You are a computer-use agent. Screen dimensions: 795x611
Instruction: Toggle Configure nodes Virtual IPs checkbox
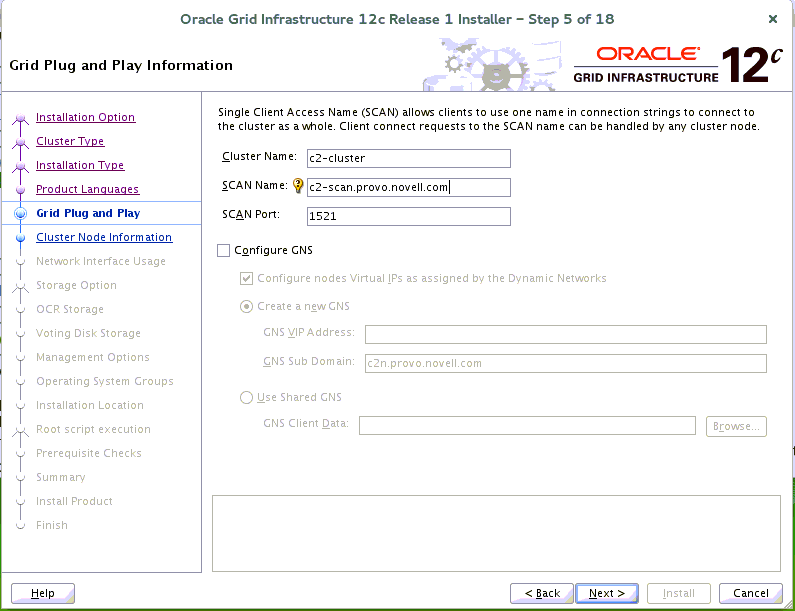[246, 278]
